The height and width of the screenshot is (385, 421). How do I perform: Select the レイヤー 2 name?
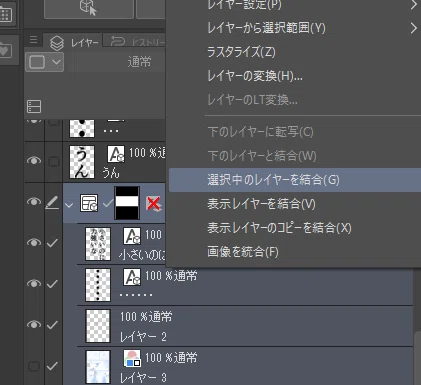point(143,337)
